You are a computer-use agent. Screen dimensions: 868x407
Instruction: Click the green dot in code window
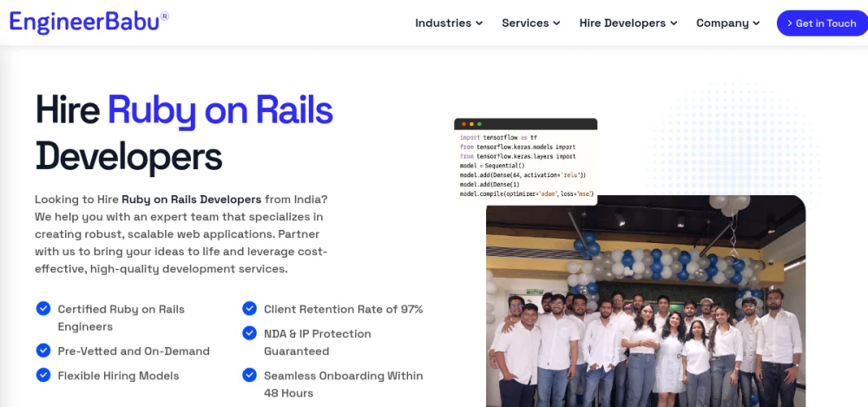pyautogui.click(x=479, y=124)
